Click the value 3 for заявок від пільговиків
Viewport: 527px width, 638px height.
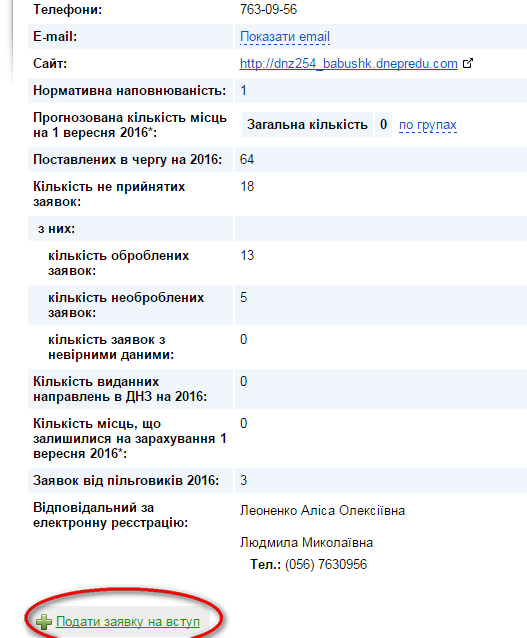(243, 481)
